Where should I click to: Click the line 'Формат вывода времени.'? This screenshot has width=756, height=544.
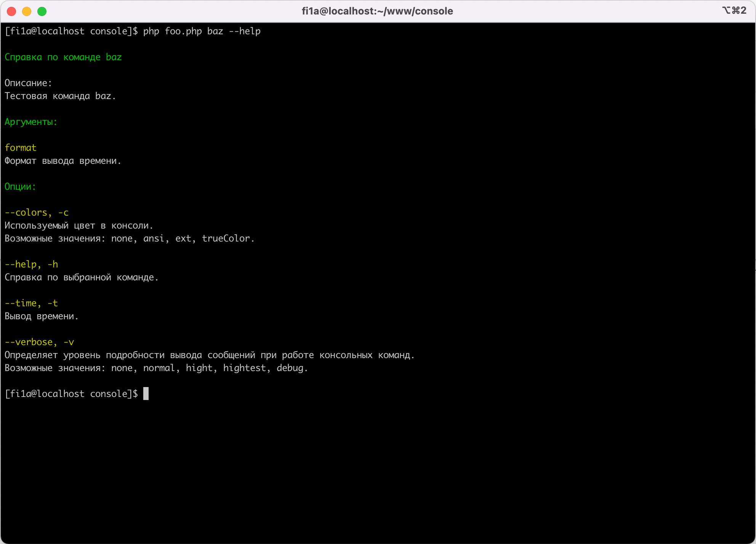pos(63,161)
